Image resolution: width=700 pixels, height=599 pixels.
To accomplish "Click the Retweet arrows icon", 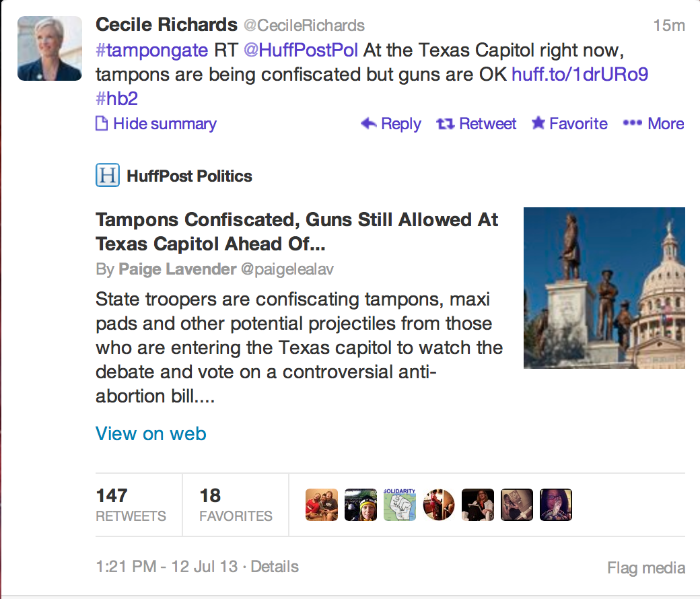I will coord(445,124).
